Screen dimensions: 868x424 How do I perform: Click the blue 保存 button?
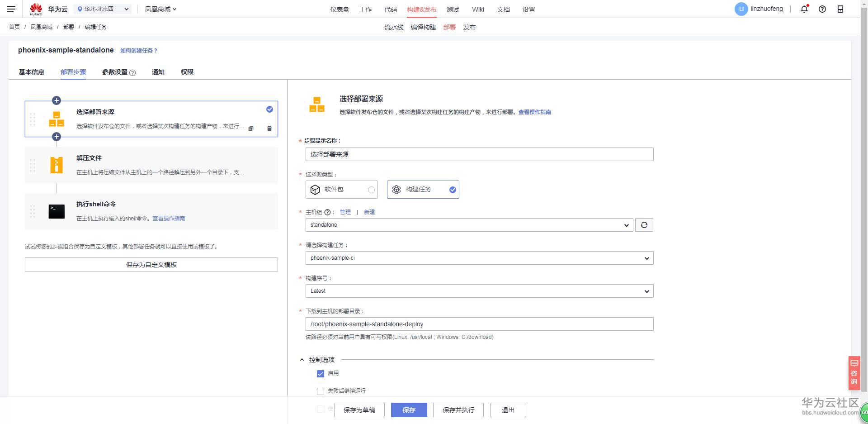(409, 410)
